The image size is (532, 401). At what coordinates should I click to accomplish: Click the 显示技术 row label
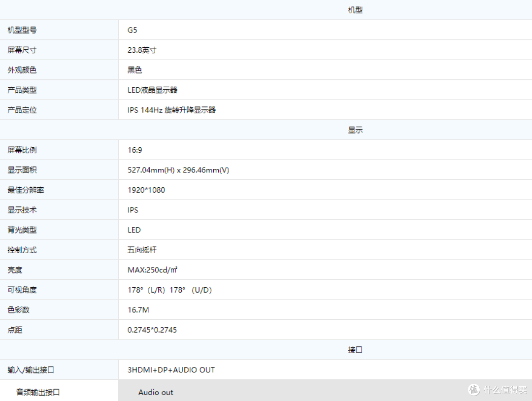22,210
